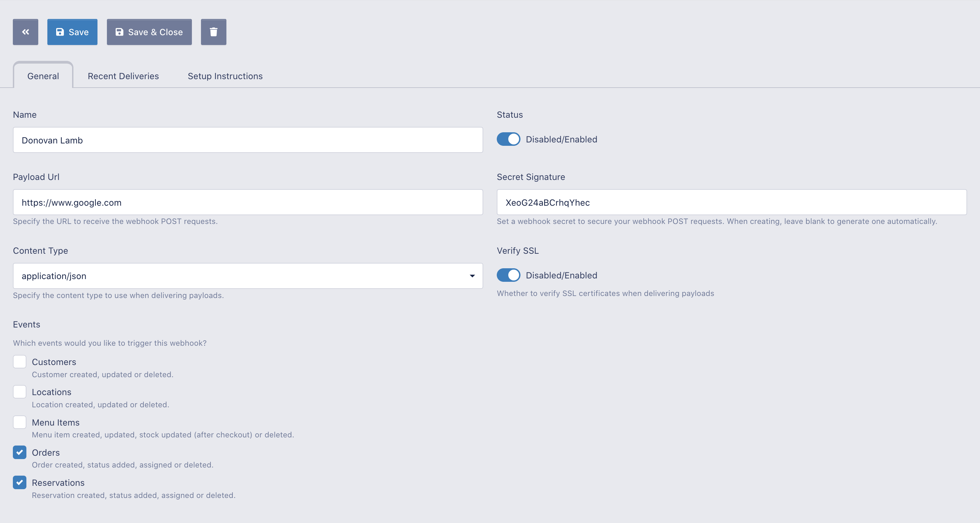Image resolution: width=980 pixels, height=523 pixels.
Task: Click the double-chevron back button
Action: point(25,32)
